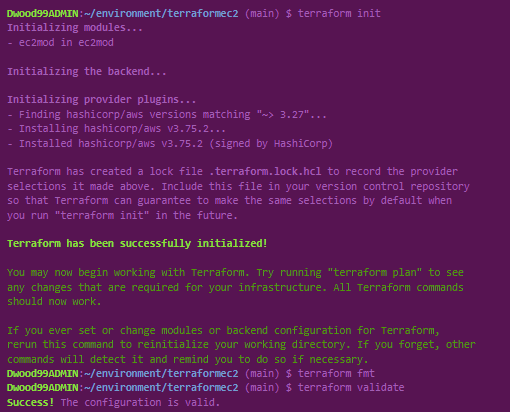Click 'Installing hashicorp/aws v3.75.2...' line
This screenshot has height=412, width=510.
pyautogui.click(x=116, y=129)
